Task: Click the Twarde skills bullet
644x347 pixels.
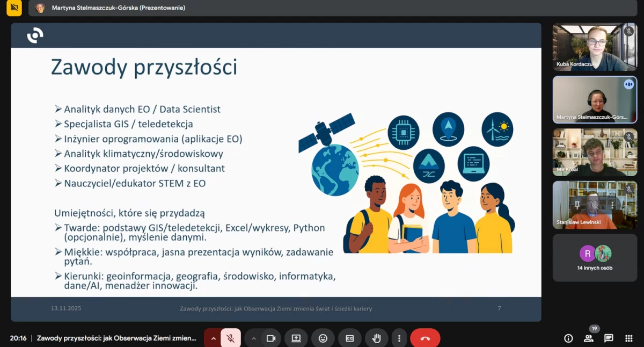Action: (194, 232)
